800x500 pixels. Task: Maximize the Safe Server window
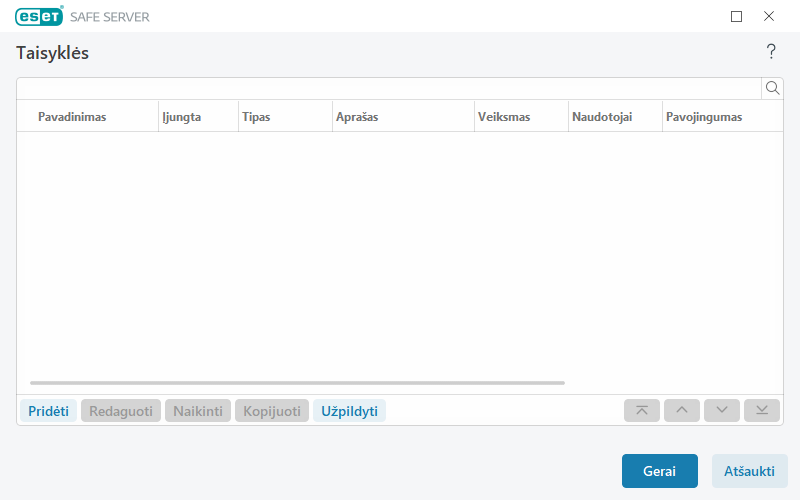coord(737,16)
